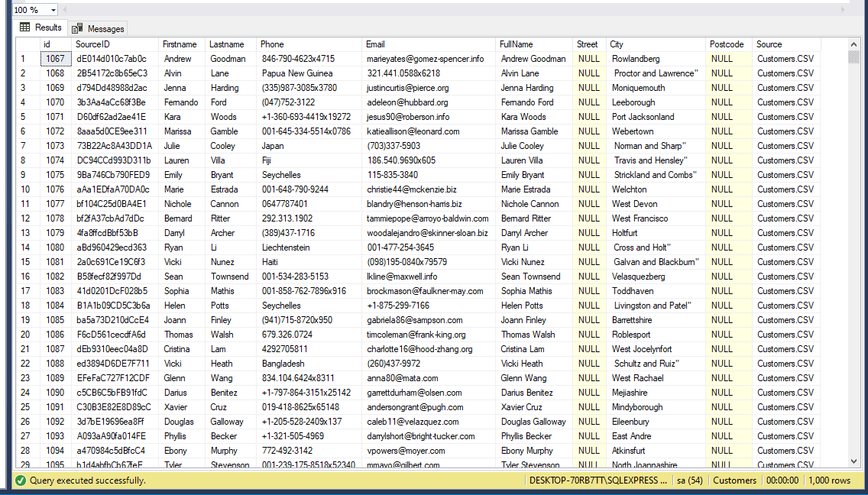
Task: Open the 100 % zoom dropdown
Action: pyautogui.click(x=53, y=10)
